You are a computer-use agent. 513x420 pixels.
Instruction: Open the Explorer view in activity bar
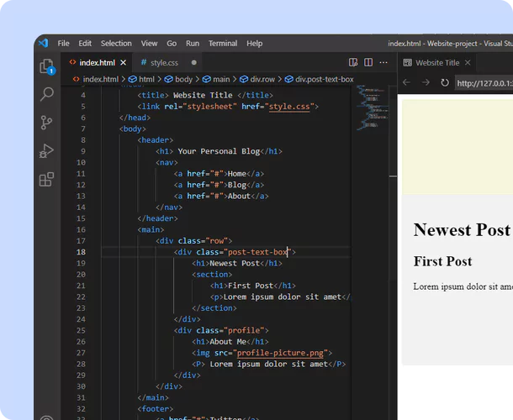[47, 66]
